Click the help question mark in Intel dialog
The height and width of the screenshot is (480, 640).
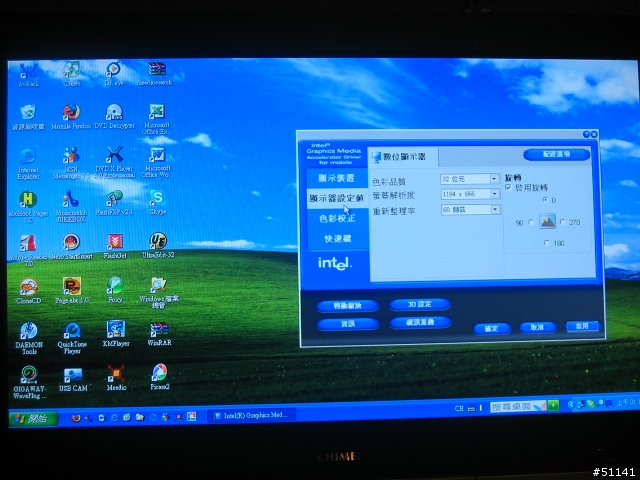[586, 134]
